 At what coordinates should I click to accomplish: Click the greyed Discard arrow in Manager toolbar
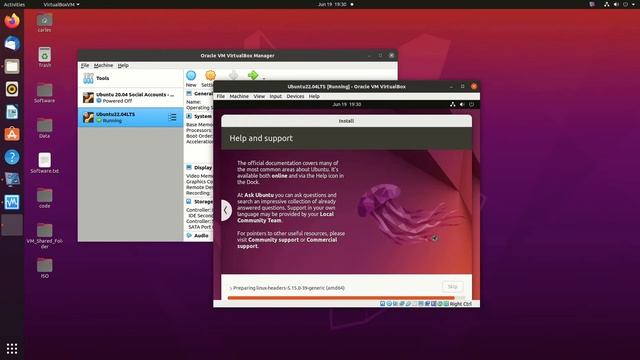tap(233, 75)
